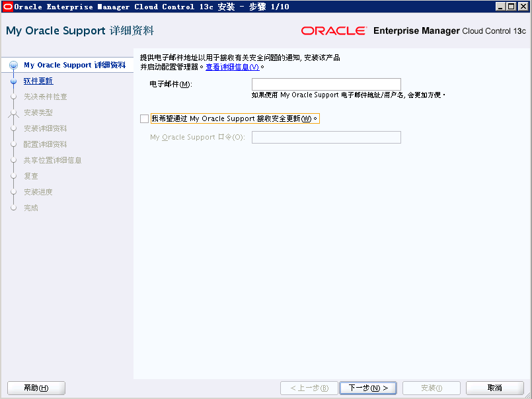Select the 完成 step
The height and width of the screenshot is (399, 532).
point(31,208)
